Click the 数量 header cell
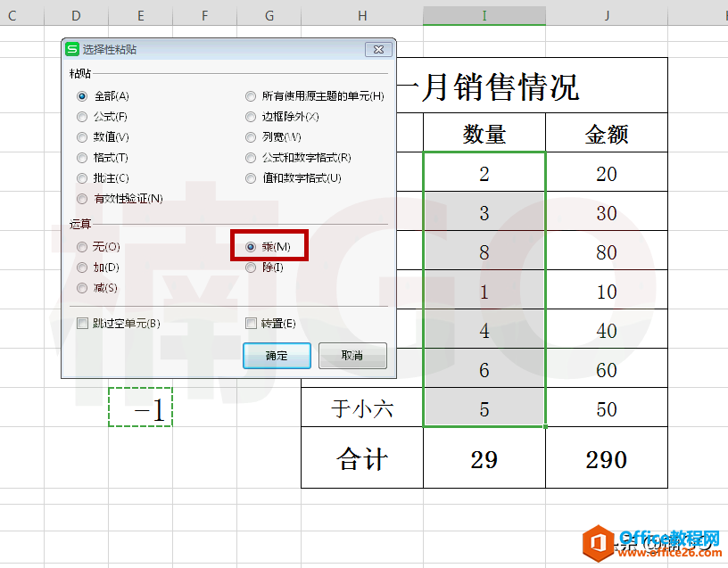Screen dimensions: 728x568 484,133
